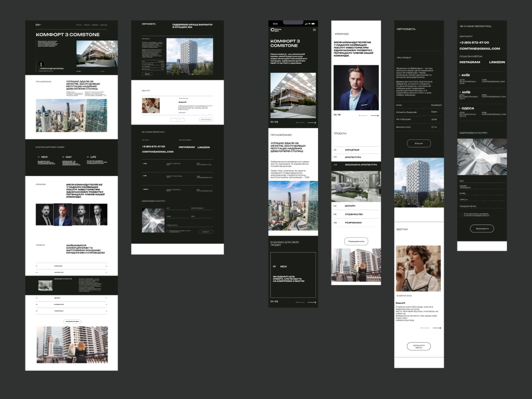Viewport: 532px width, 399px height.
Task: Expand the Концепція row in mobile projects list
Action: [x=356, y=149]
